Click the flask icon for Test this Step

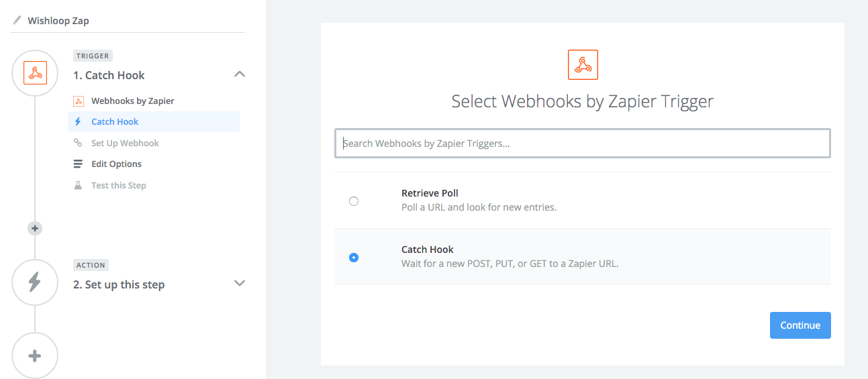[78, 185]
